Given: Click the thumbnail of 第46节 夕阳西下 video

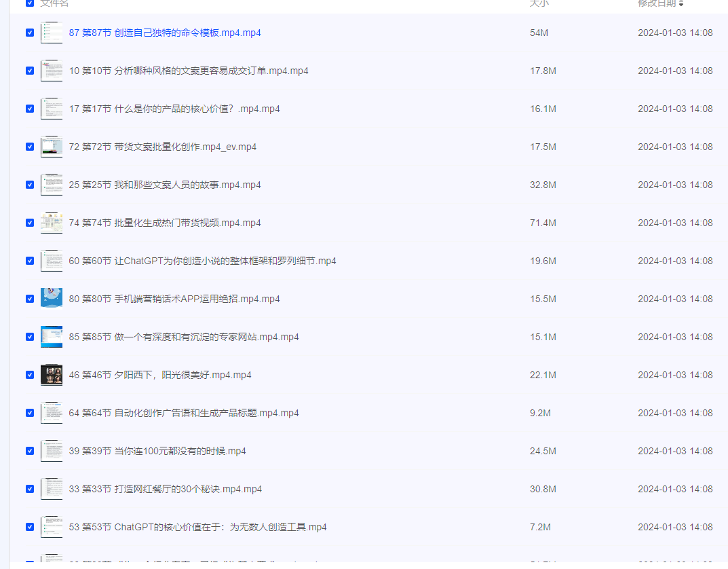Looking at the screenshot, I should 52,374.
